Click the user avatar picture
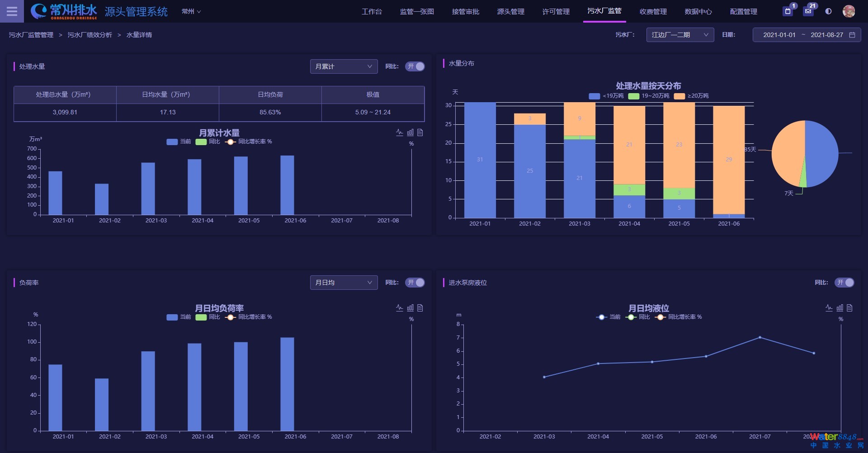The height and width of the screenshot is (453, 868). (x=849, y=11)
